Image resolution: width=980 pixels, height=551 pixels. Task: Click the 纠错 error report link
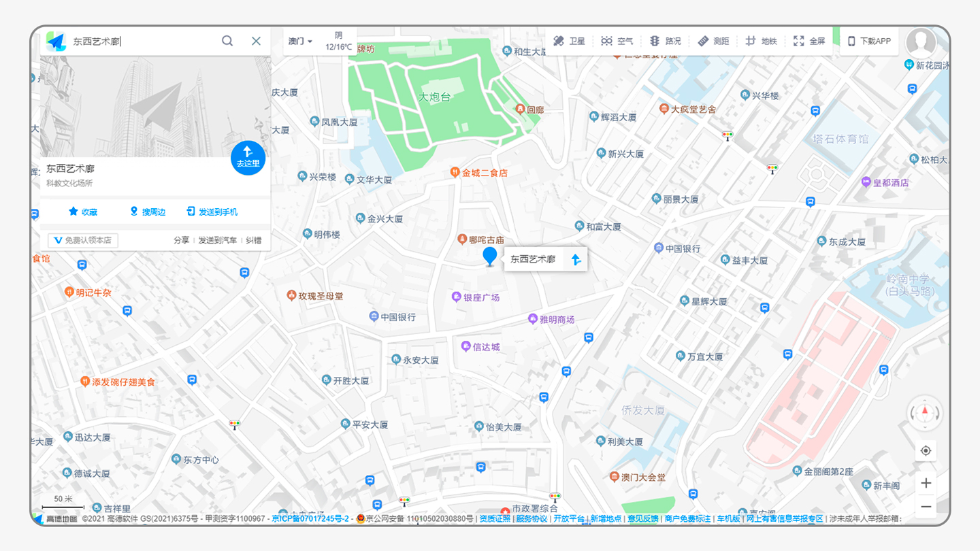pos(253,240)
